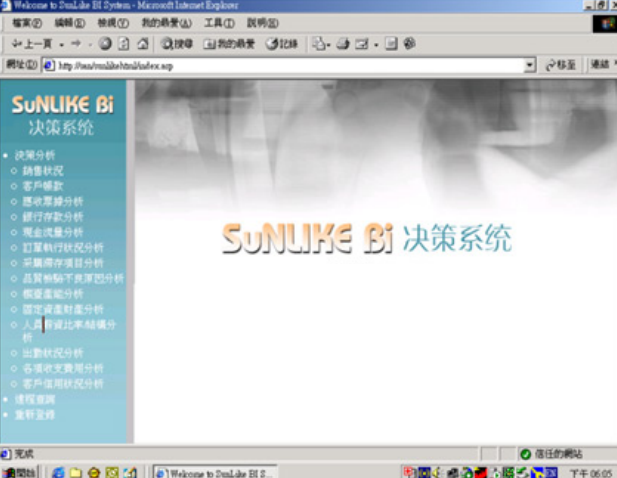This screenshot has width=617, height=478.
Task: Open the Favorites (我的最愛) toolbar button
Action: [229, 44]
